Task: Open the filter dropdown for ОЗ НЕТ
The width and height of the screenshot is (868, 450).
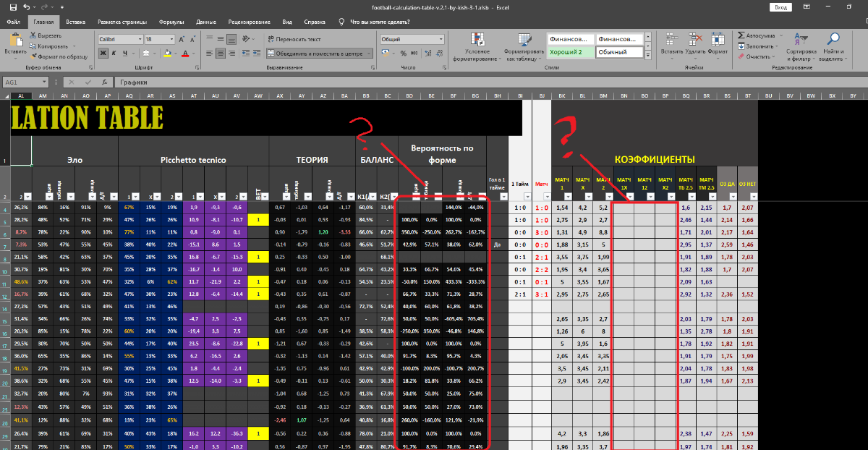Action: (x=752, y=196)
